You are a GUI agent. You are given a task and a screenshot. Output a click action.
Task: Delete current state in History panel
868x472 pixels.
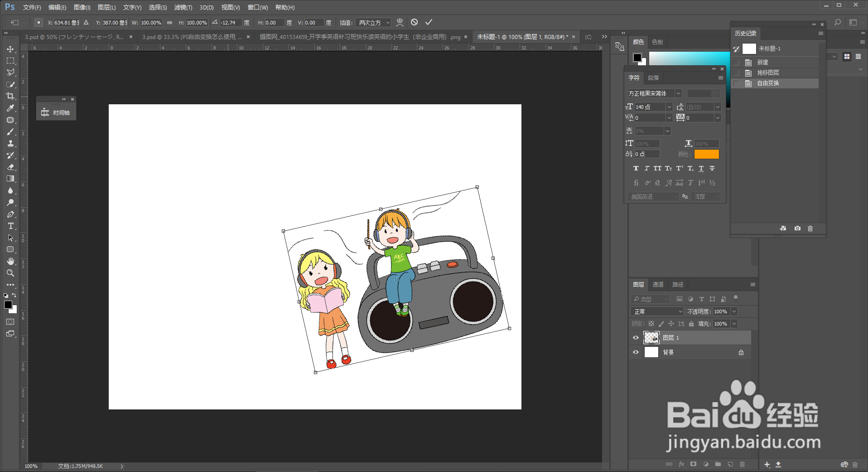coord(810,229)
